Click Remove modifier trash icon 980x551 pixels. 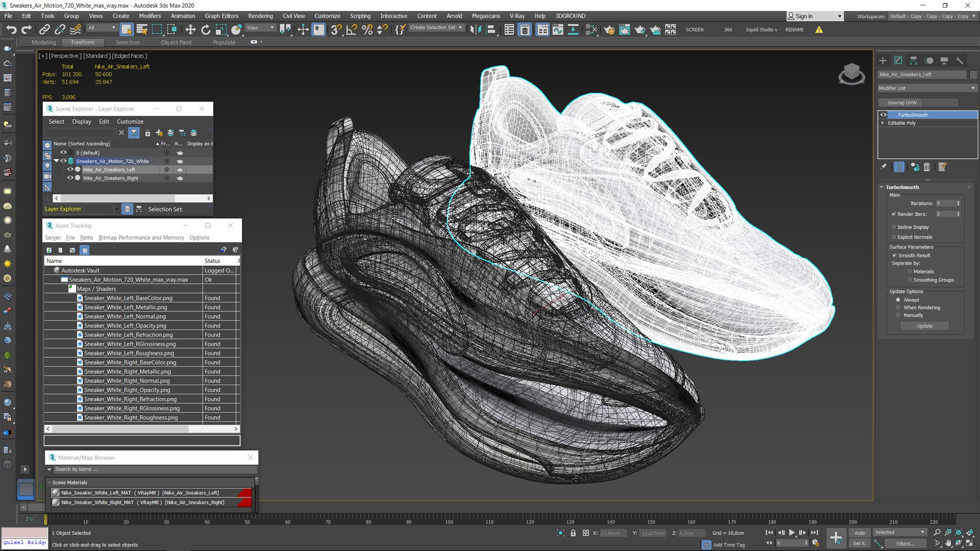pyautogui.click(x=927, y=167)
